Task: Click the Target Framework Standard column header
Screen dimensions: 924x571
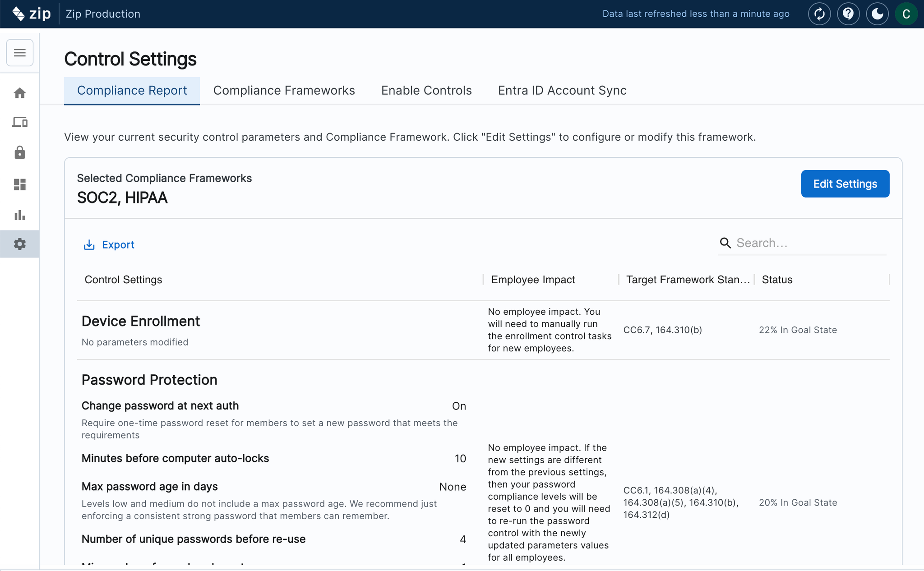Action: coord(688,280)
